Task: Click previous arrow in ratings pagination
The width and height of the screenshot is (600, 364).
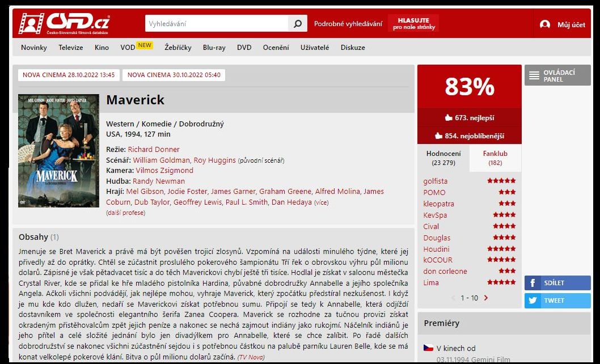Action: (x=454, y=298)
